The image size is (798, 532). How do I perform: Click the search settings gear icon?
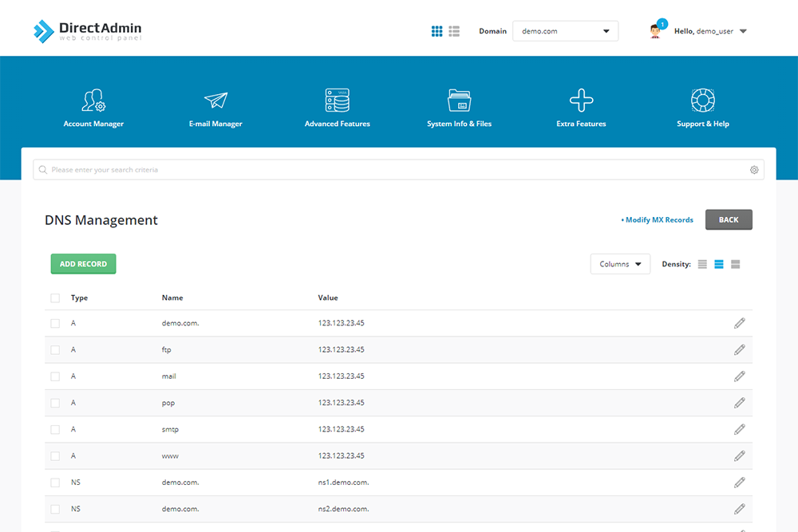754,170
